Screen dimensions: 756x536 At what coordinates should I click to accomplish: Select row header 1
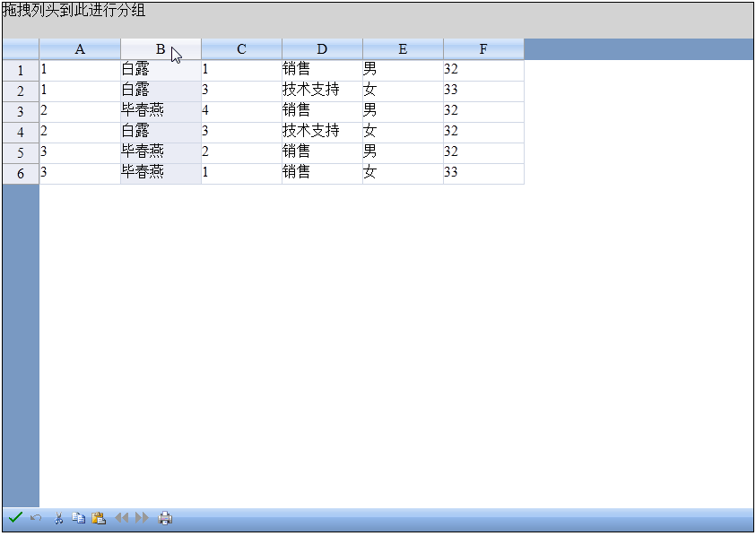[x=21, y=71]
